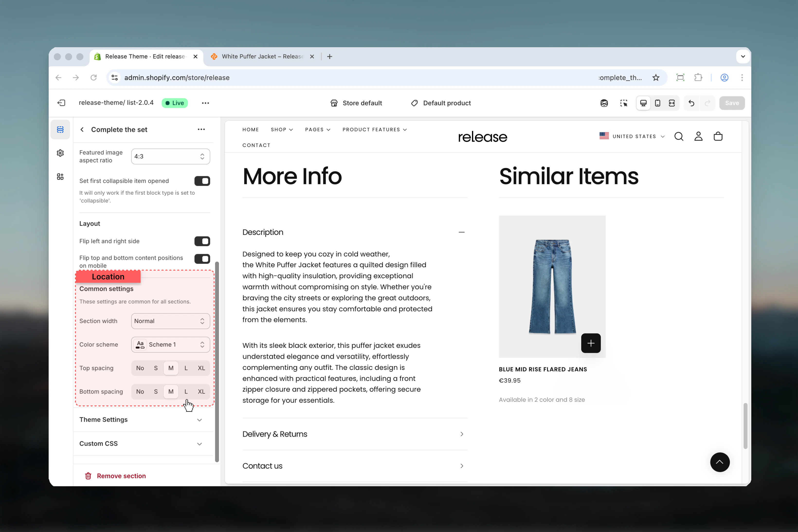Viewport: 798px width, 532px height.
Task: Add Blue Mid Rise Flared Jeans with plus button
Action: (591, 343)
